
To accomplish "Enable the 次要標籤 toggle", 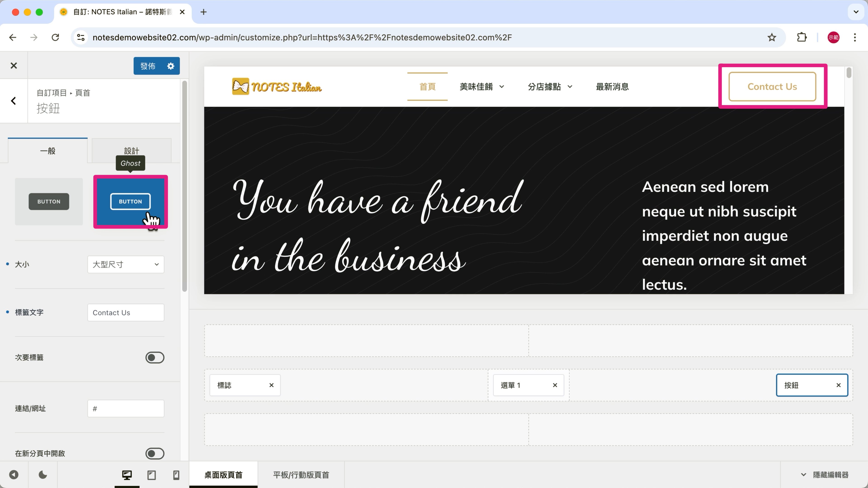I will 155,357.
